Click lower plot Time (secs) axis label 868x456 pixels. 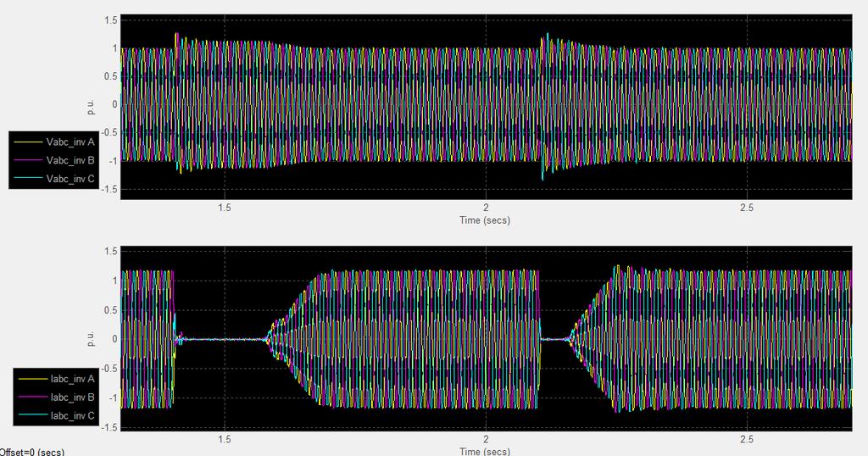coord(485,452)
